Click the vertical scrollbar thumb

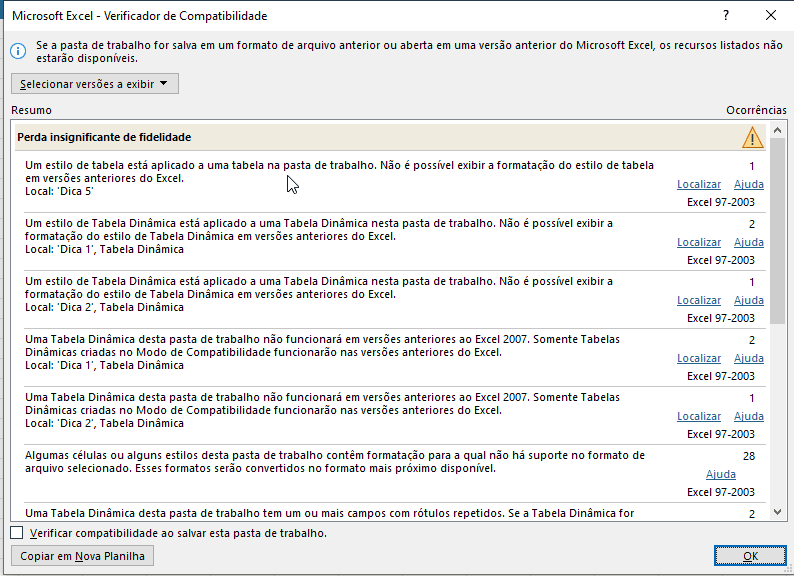tap(777, 232)
